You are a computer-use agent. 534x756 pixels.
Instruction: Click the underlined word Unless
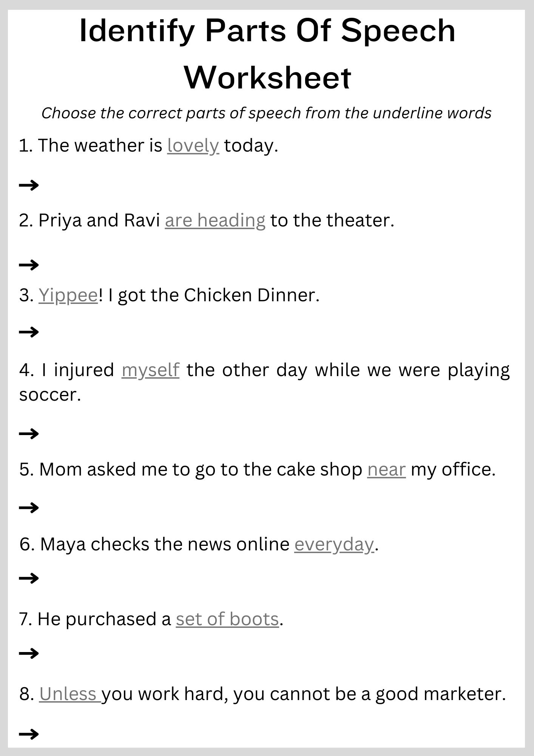click(x=69, y=694)
